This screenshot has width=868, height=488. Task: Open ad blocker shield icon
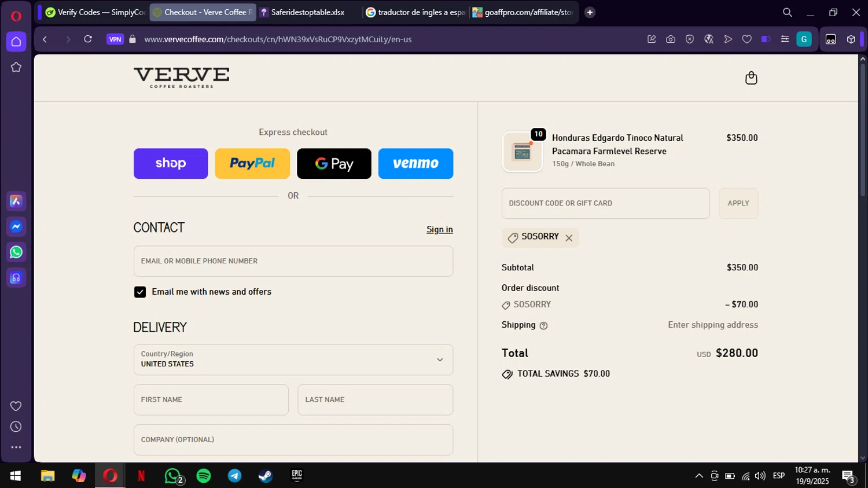tap(690, 39)
